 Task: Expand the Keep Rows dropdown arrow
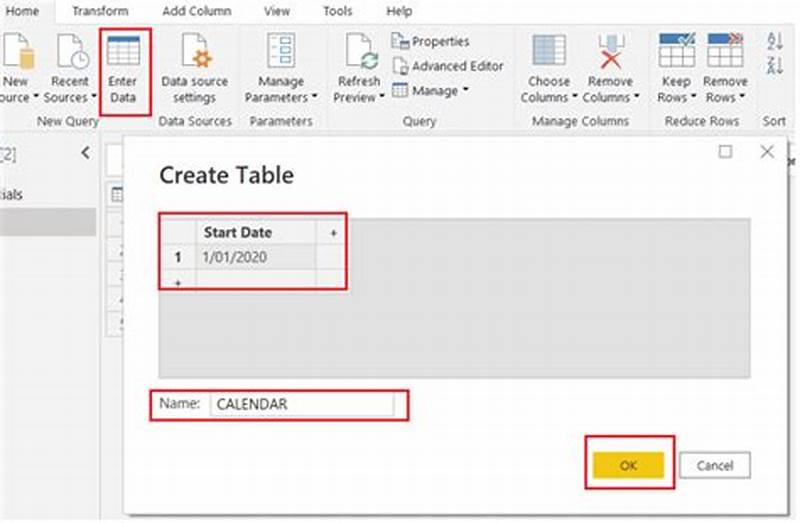693,96
